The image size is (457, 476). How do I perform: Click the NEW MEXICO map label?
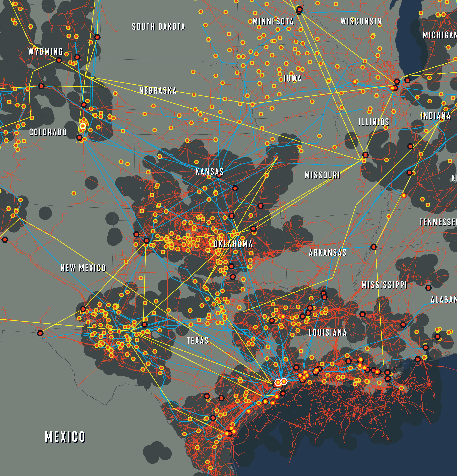click(x=83, y=268)
